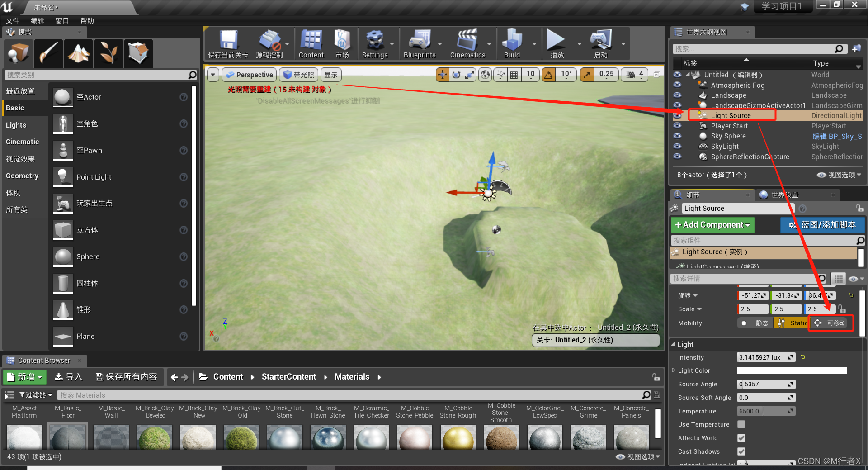The width and height of the screenshot is (868, 470).
Task: Open the Edit BP_Sky_Sphere link
Action: (838, 136)
